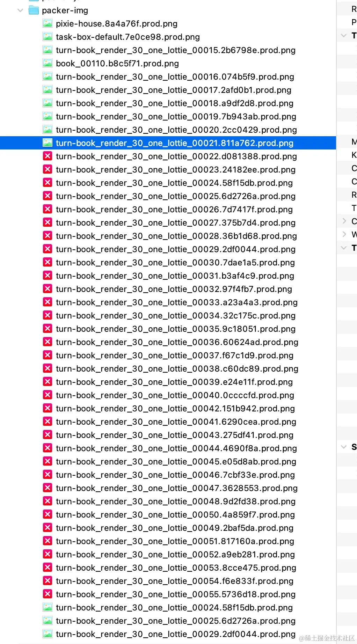Screen dimensions: 357x644
Task: Select file turn-book_render_30_one_lottie_00032.97f4fb7.prod.png
Action: (174, 289)
